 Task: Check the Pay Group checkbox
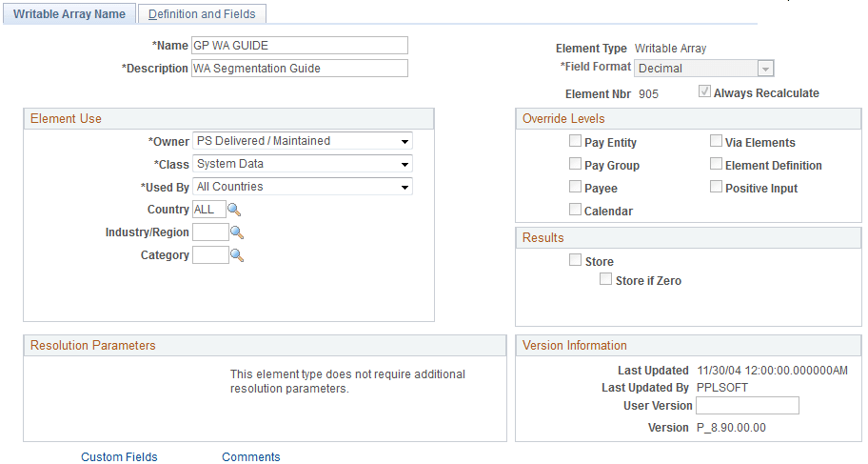coord(576,165)
